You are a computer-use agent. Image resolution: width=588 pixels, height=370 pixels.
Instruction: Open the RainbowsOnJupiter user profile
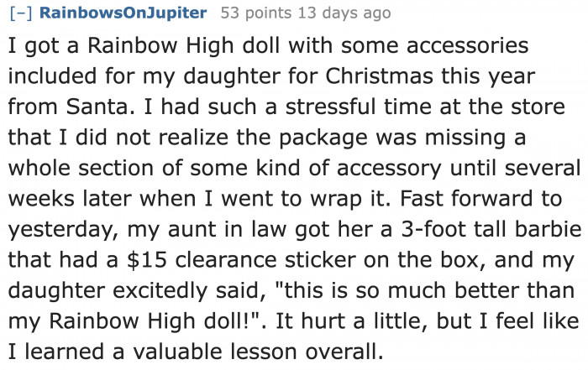point(123,13)
